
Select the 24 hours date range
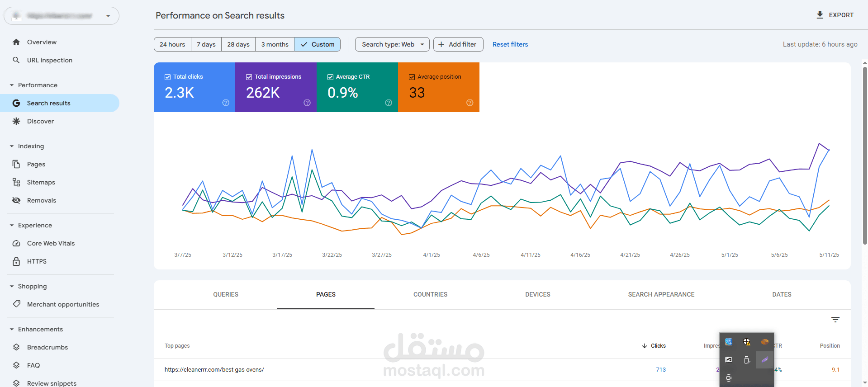pyautogui.click(x=172, y=44)
